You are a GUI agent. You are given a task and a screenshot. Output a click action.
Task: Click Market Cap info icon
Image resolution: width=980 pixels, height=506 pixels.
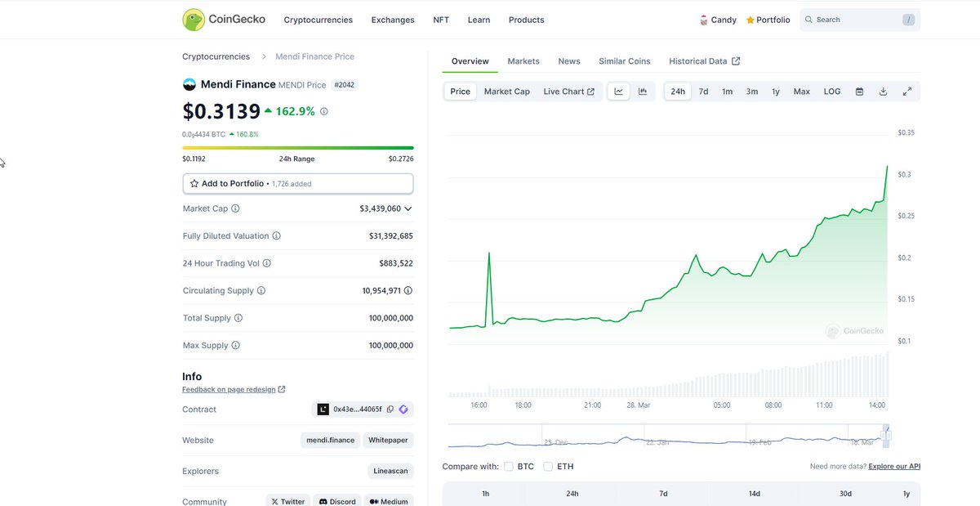pyautogui.click(x=235, y=208)
